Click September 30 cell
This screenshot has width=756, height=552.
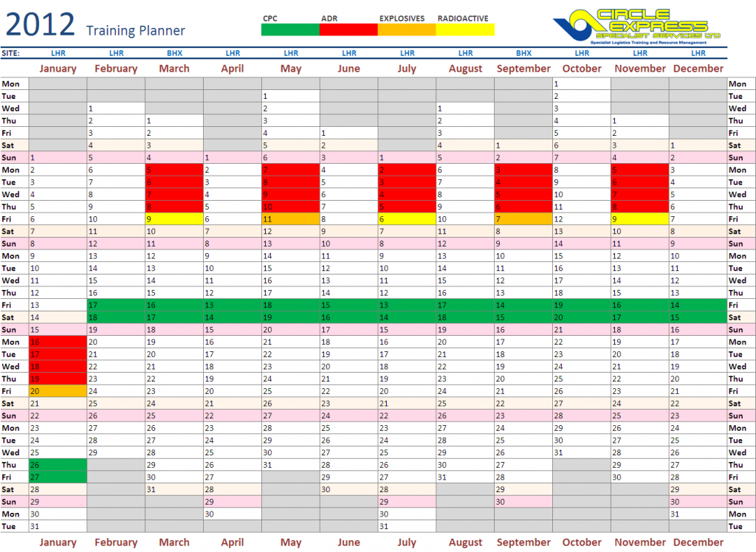click(x=523, y=502)
